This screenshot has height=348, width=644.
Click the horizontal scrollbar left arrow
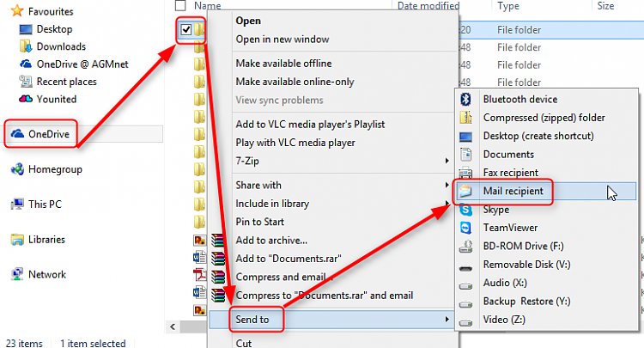(173, 327)
